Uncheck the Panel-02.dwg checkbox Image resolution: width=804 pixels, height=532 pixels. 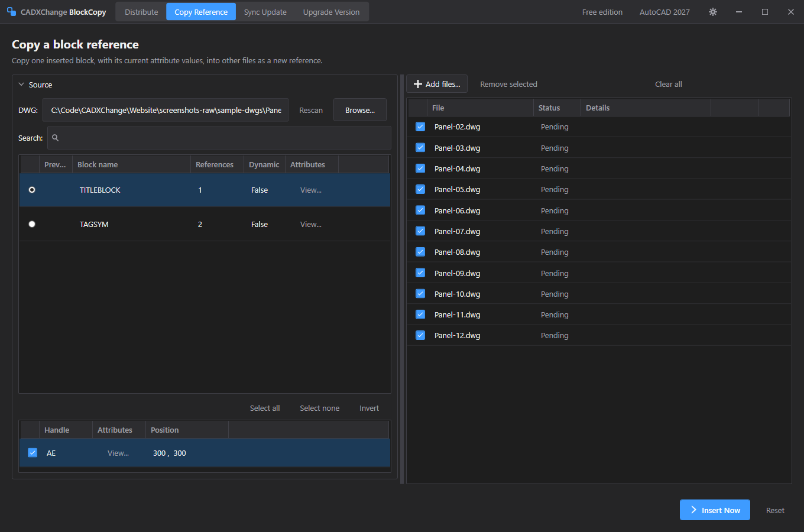click(420, 126)
